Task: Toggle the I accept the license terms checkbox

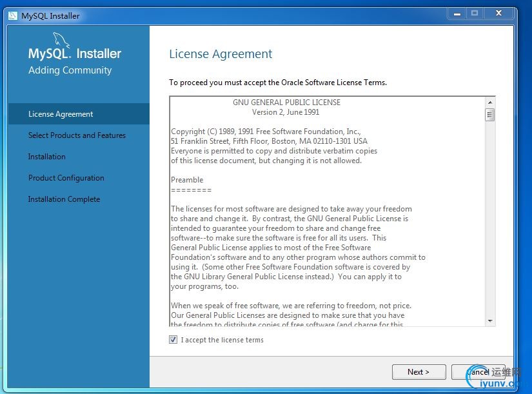Action: [x=173, y=340]
